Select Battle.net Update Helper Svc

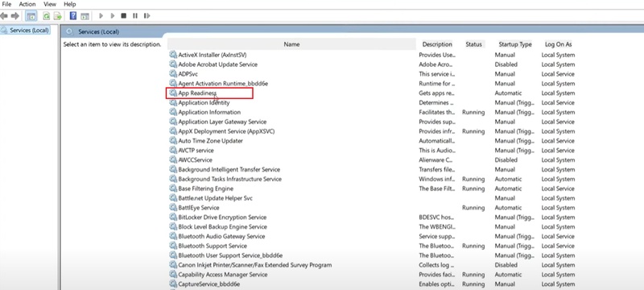coord(215,198)
